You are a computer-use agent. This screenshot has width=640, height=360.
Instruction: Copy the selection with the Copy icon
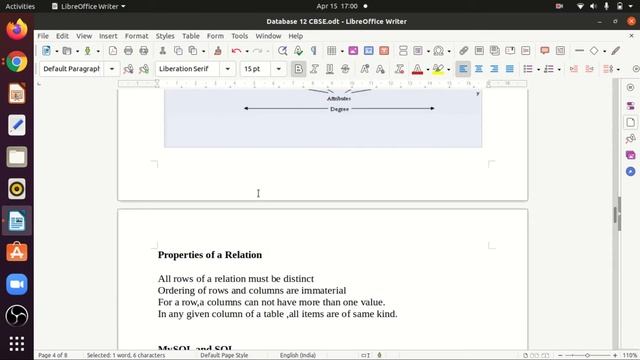pyautogui.click(x=178, y=51)
